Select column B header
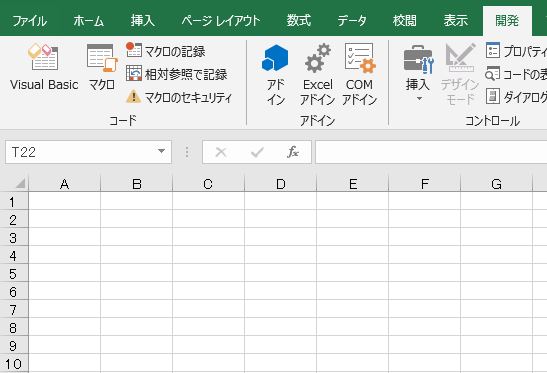 click(x=137, y=184)
